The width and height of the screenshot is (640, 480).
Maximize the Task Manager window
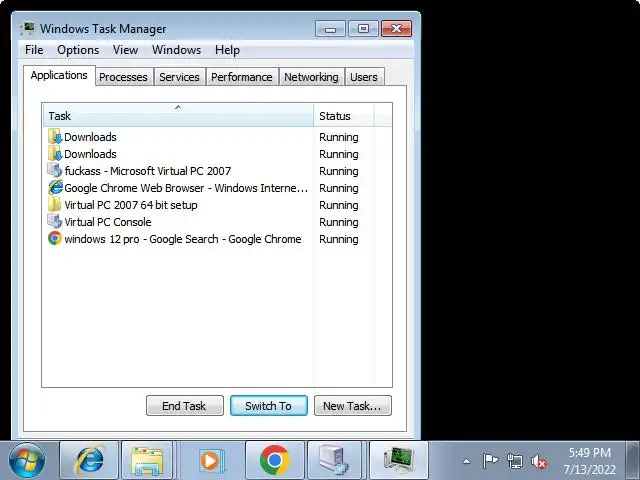coord(363,29)
